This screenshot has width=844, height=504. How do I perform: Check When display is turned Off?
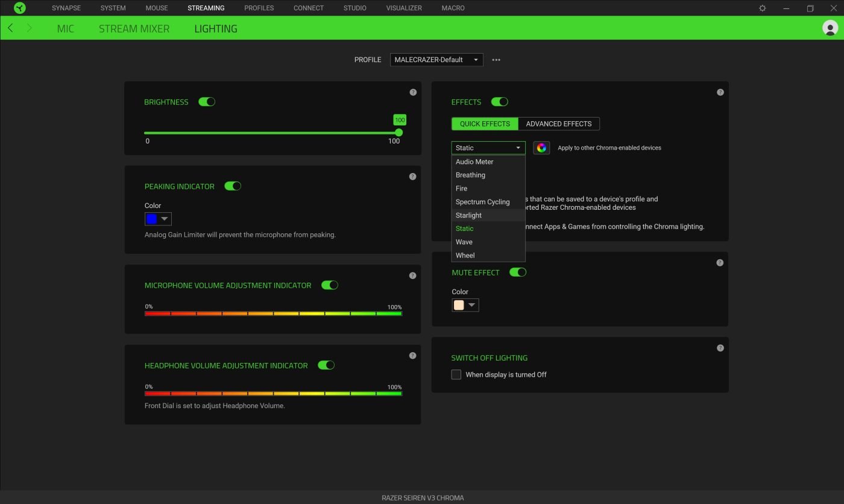456,374
